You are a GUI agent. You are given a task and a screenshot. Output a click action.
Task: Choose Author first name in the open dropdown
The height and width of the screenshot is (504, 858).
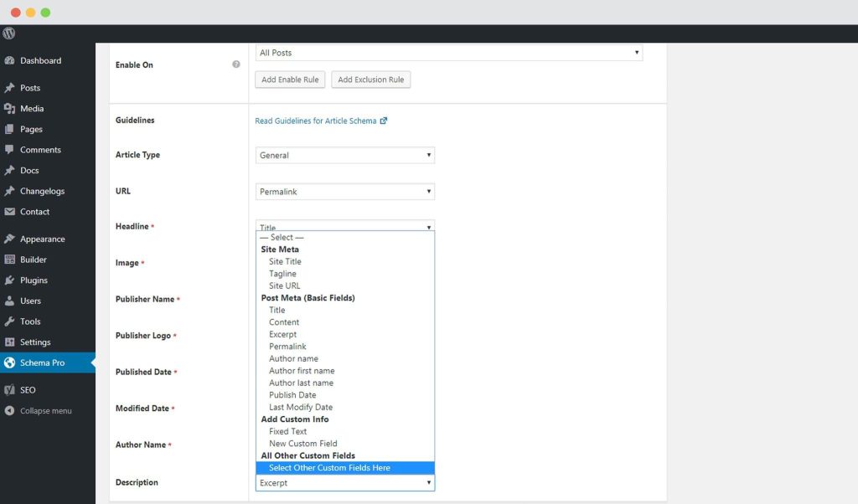pyautogui.click(x=301, y=370)
